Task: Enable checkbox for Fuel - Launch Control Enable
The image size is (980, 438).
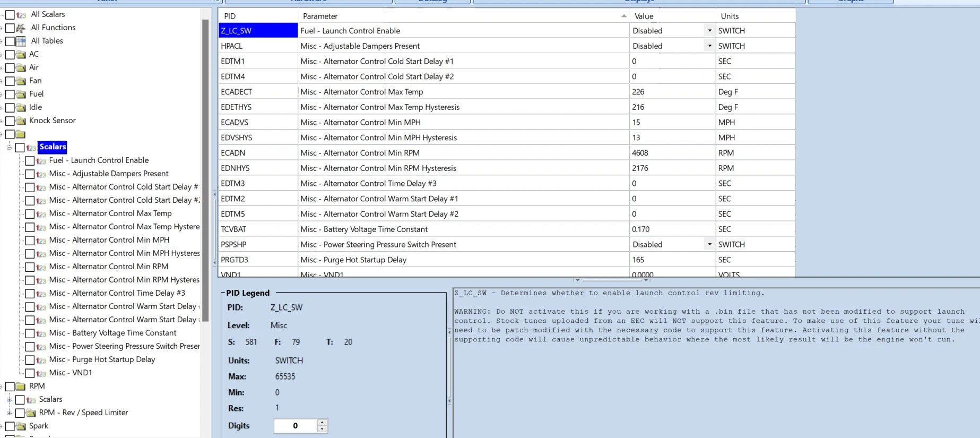Action: (30, 161)
